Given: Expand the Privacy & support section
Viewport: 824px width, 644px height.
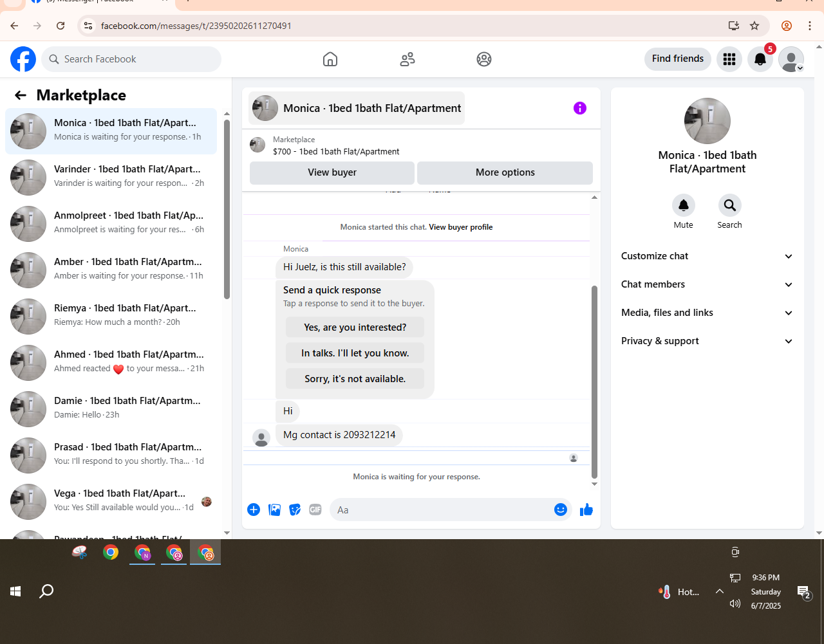Looking at the screenshot, I should click(x=707, y=341).
